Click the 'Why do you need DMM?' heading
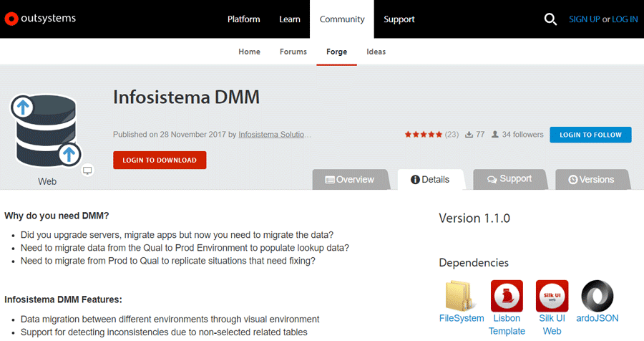This screenshot has width=644, height=341. 57,216
